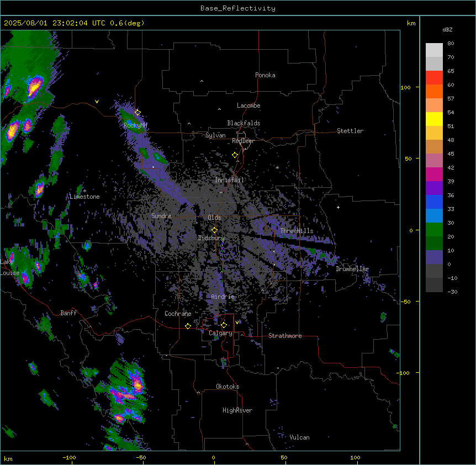Select the RedDeer label
476x465 pixels.
click(x=243, y=141)
